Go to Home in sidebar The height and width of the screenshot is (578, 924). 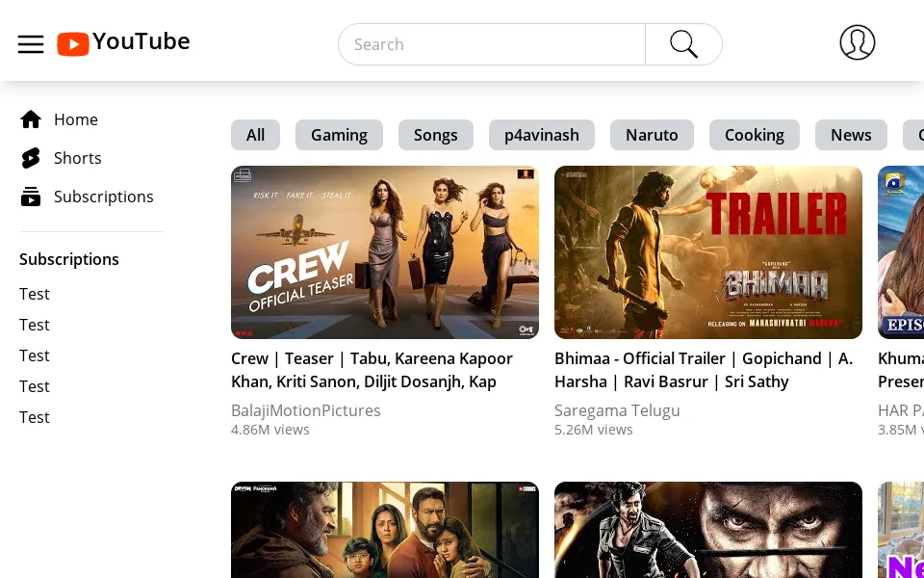tap(76, 119)
